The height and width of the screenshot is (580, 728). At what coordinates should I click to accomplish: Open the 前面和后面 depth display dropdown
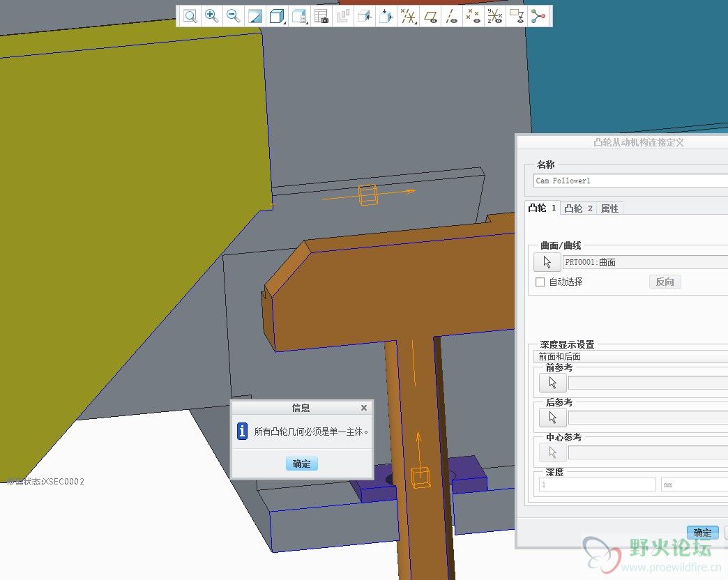(631, 356)
